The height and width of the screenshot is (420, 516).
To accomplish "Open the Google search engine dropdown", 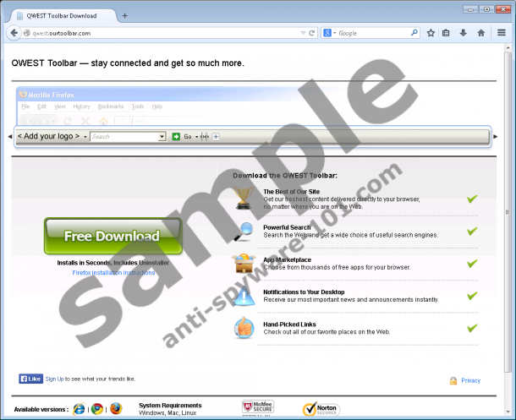I will click(x=329, y=33).
